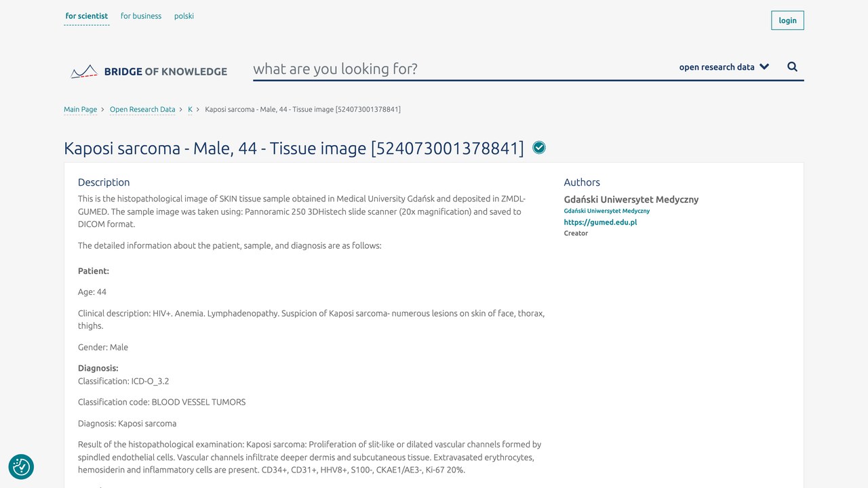The height and width of the screenshot is (488, 868).
Task: Open the Open Research Data breadcrumb
Action: click(x=142, y=109)
